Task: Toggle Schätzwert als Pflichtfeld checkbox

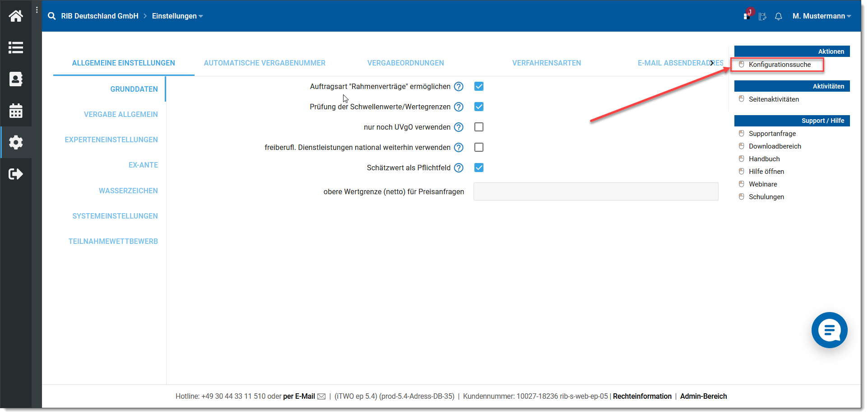Action: pyautogui.click(x=479, y=168)
